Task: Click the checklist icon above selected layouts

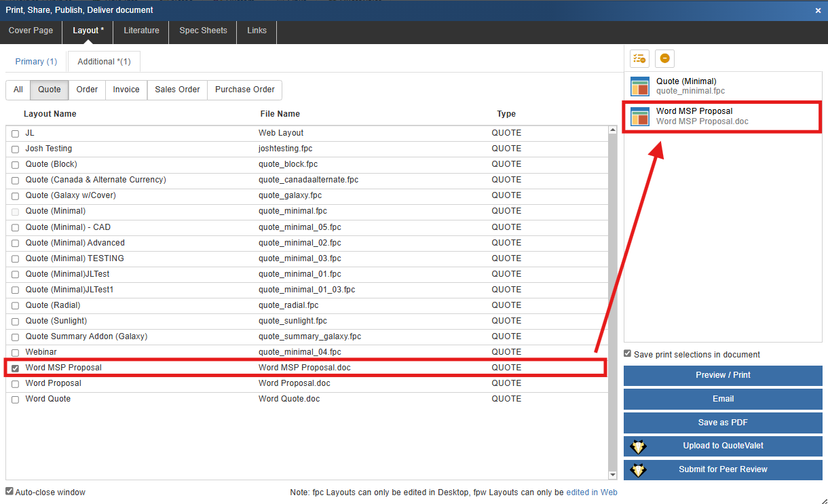Action: coord(639,59)
